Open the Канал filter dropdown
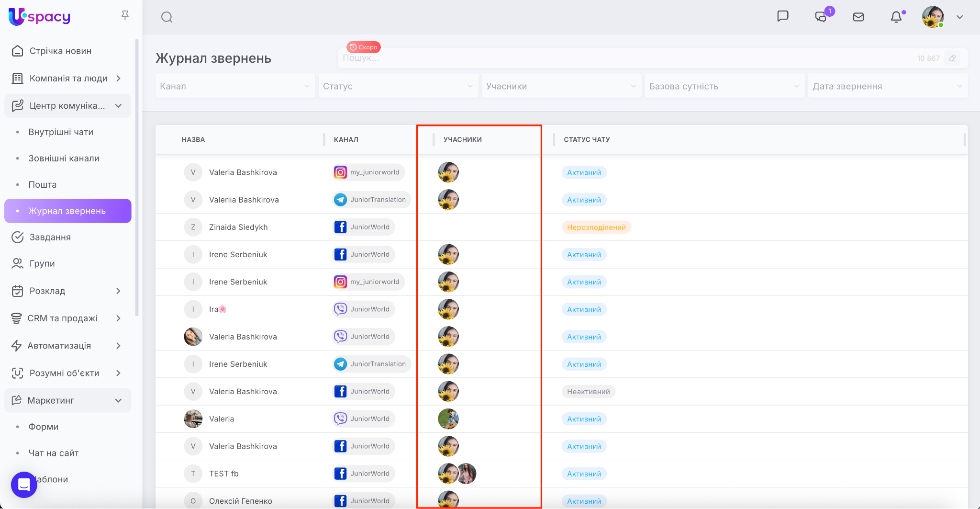Viewport: 980px width, 509px height. pos(235,86)
